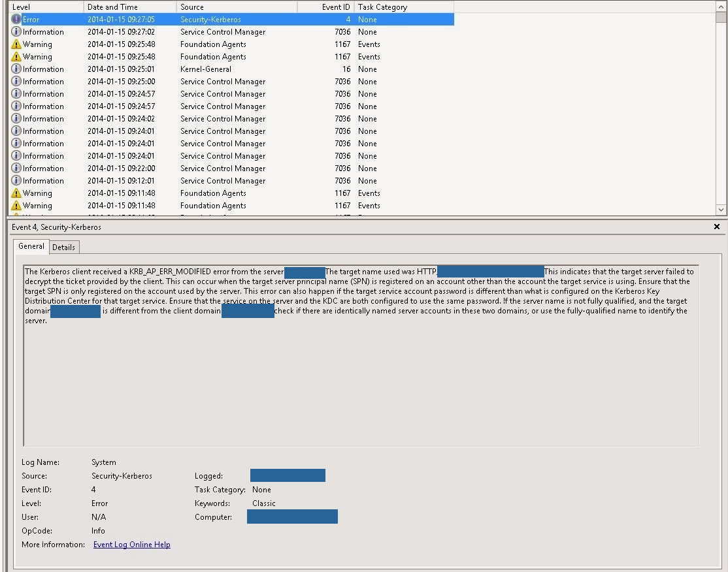
Task: Click the information icon on the 09:22:00 event
Action: point(16,168)
